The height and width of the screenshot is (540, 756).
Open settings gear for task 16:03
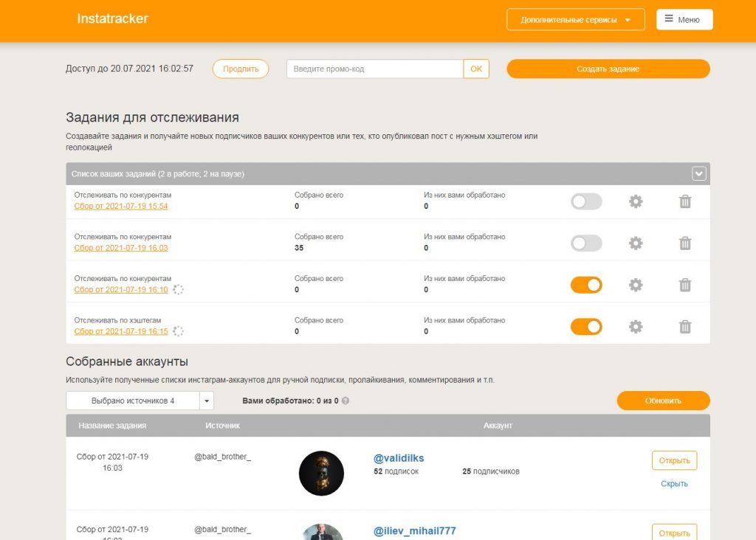point(636,243)
